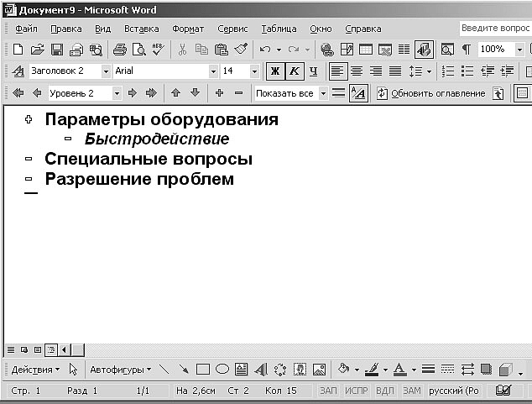The width and height of the screenshot is (532, 404).
Task: Center-align the text
Action: (357, 71)
